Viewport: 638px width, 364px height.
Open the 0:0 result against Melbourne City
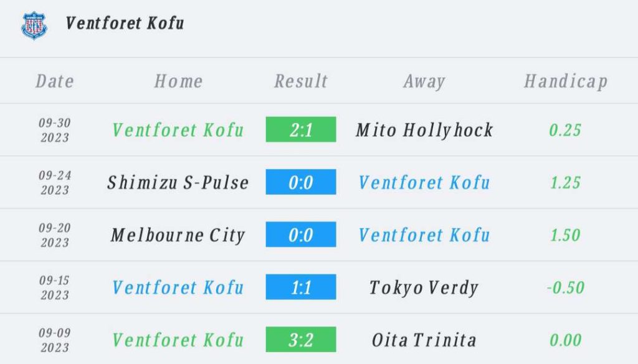[301, 235]
